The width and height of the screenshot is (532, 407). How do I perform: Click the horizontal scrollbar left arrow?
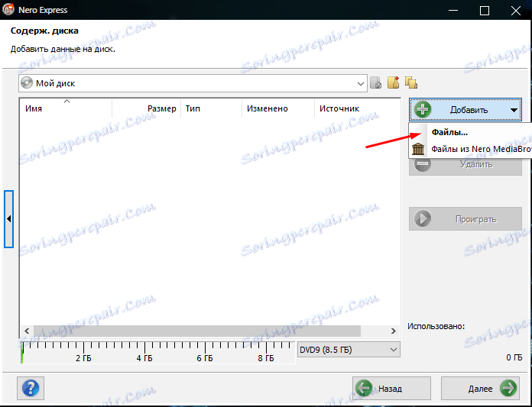point(27,331)
